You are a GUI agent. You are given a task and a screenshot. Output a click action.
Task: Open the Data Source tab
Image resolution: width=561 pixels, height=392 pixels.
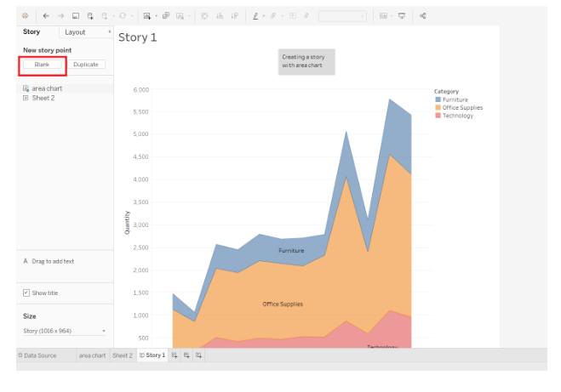tap(37, 355)
